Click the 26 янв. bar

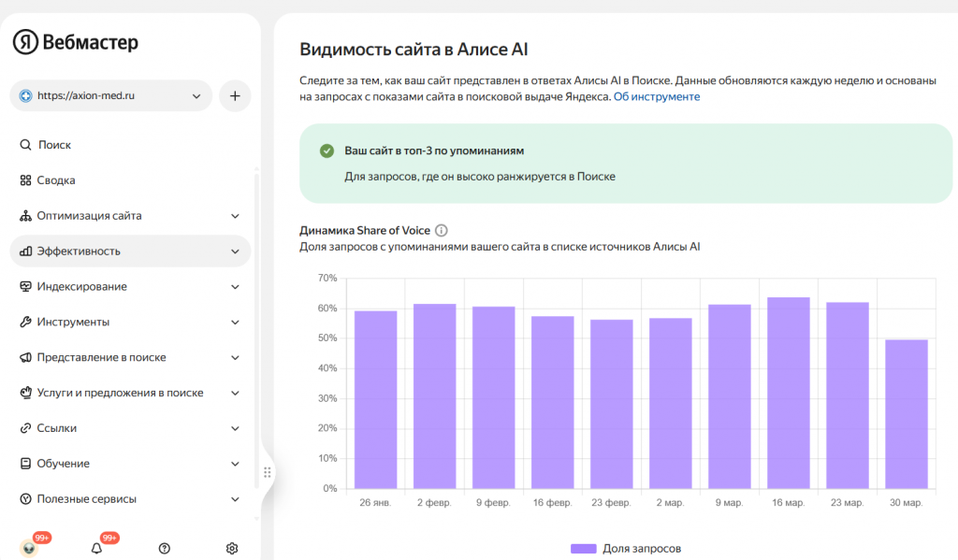click(x=376, y=399)
